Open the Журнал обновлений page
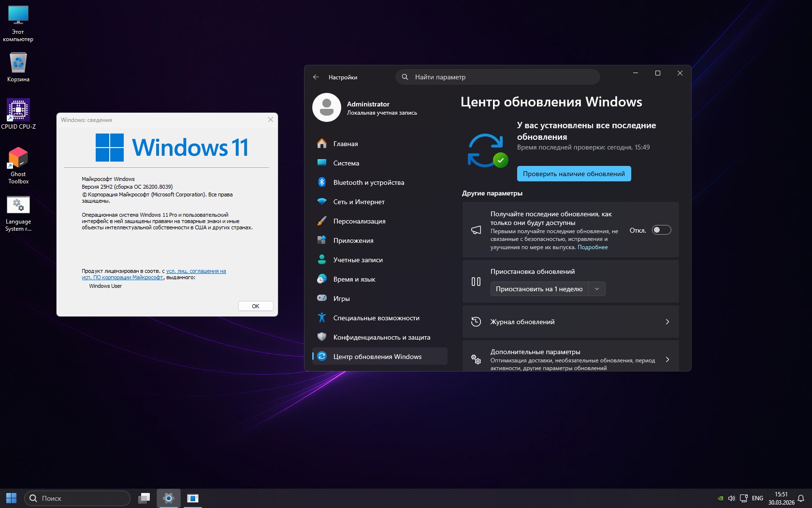The height and width of the screenshot is (508, 812). [x=570, y=321]
